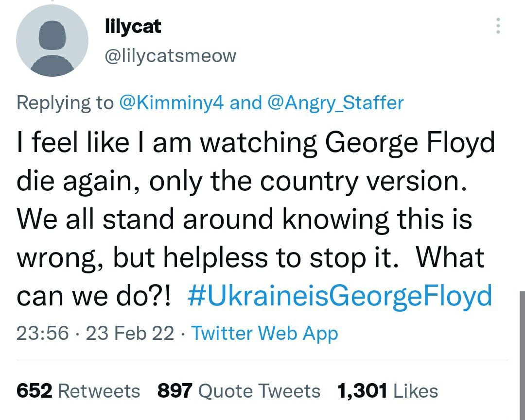Click the 'Replying to' label
Screen dimensions: 525x420
65,102
